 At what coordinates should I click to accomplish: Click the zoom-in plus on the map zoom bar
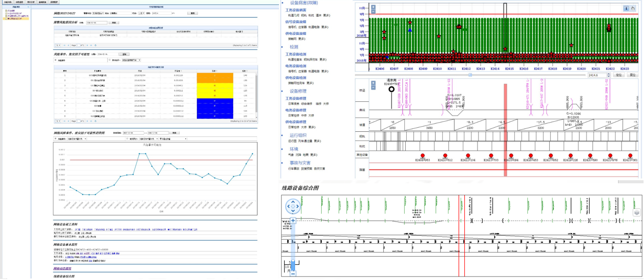[x=293, y=220]
